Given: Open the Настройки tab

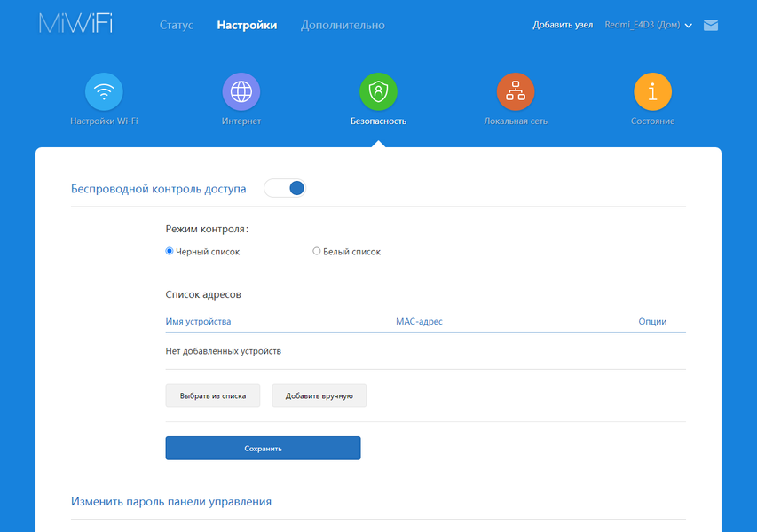Looking at the screenshot, I should (x=247, y=25).
